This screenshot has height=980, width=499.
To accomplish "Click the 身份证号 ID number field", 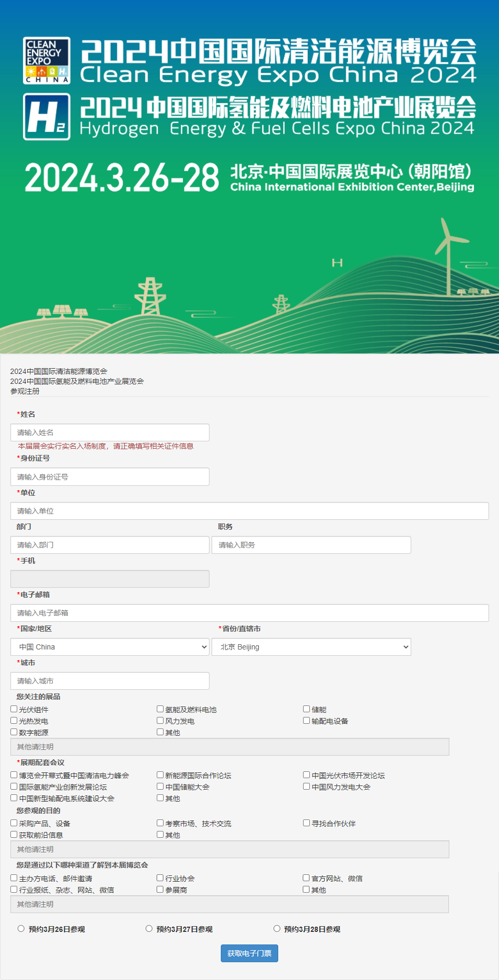I will (x=110, y=477).
